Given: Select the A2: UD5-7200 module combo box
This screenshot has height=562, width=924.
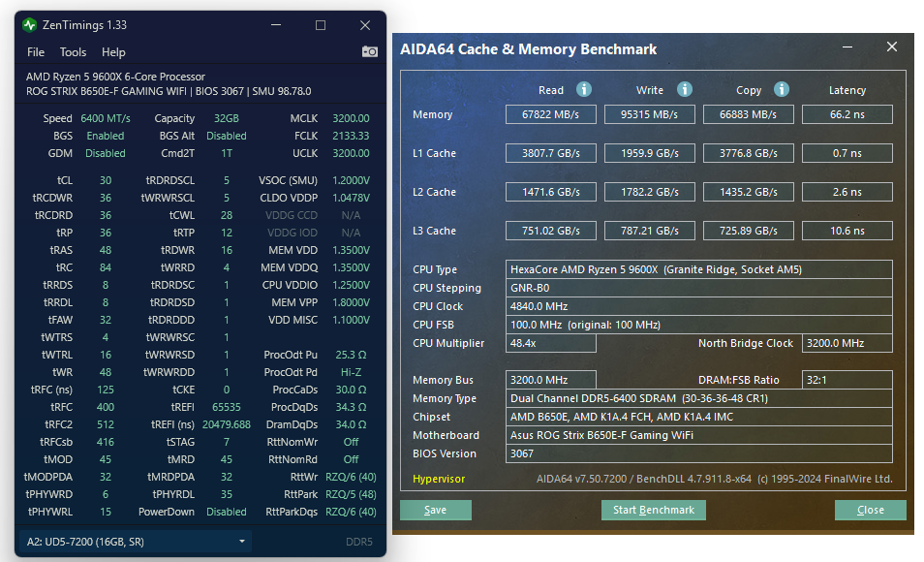Looking at the screenshot, I should point(136,542).
